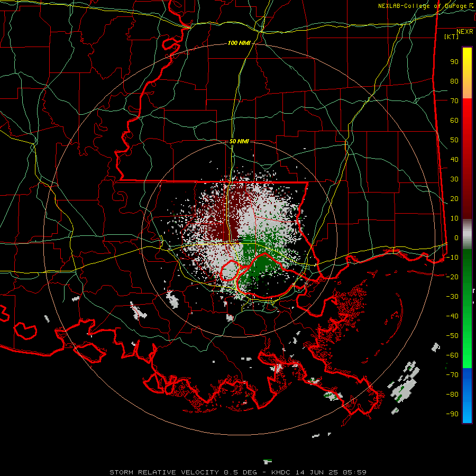Image resolution: width=476 pixels, height=476 pixels.
Task: Click the -70 scale value
Action: pos(452,375)
